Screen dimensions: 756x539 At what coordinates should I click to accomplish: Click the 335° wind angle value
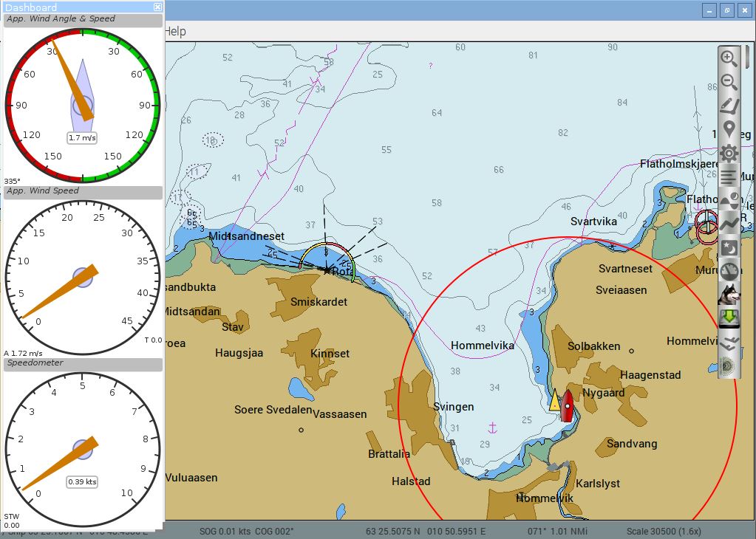12,181
